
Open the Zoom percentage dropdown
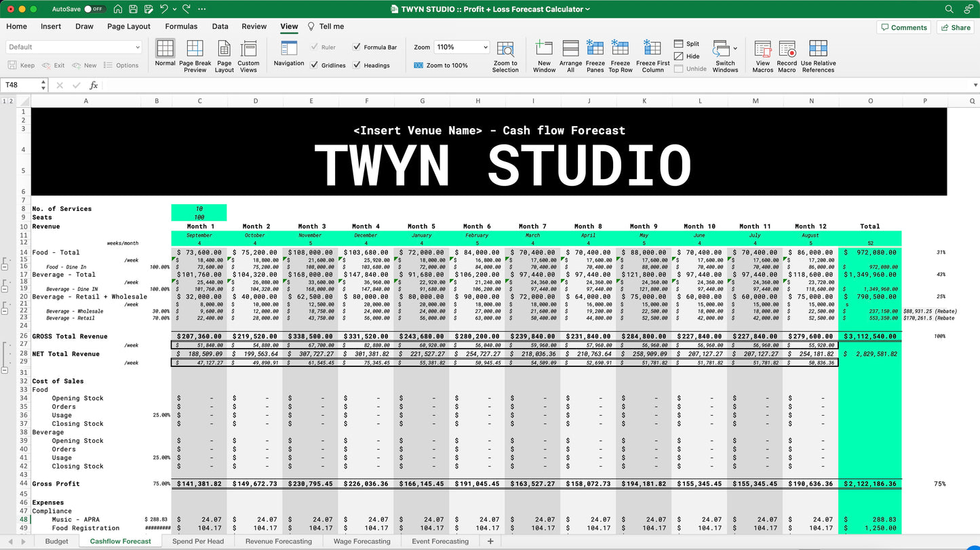[484, 47]
